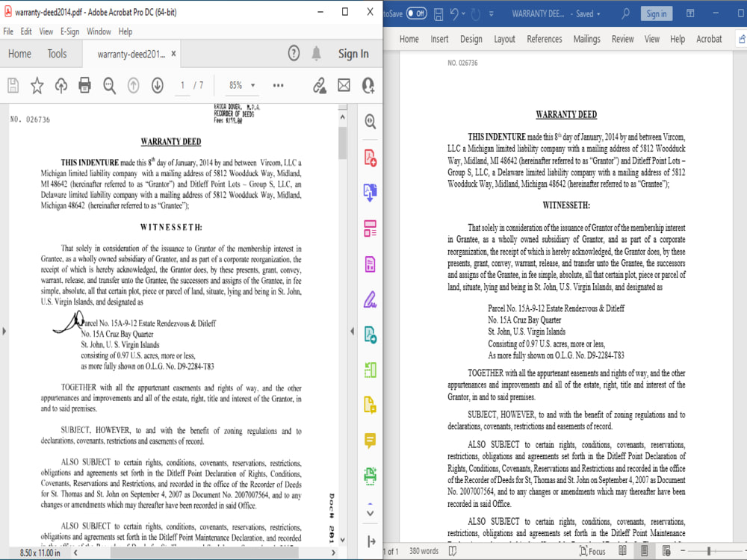
Task: Go to next page arrow in Acrobat
Action: (x=157, y=86)
